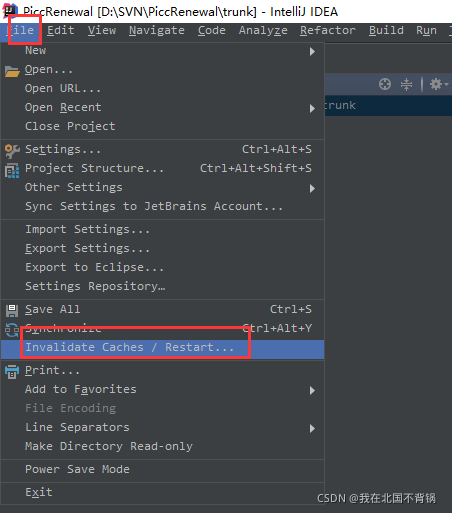This screenshot has width=452, height=513.
Task: Open the Run menu
Action: point(426,31)
